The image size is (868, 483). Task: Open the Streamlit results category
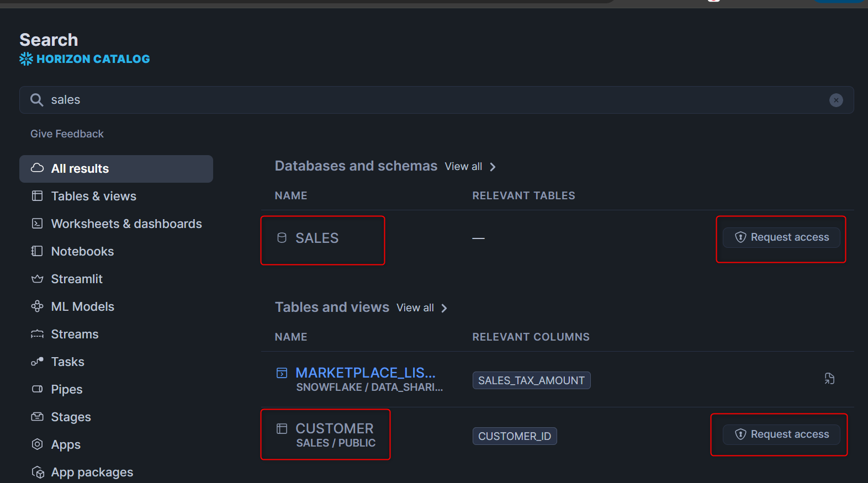pyautogui.click(x=77, y=279)
